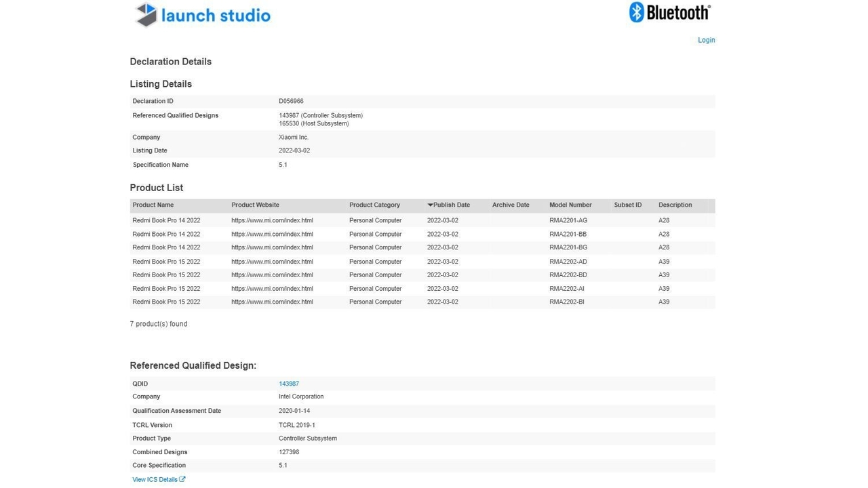Click TCRL 2019-1 value
This screenshot has width=868, height=488.
297,425
